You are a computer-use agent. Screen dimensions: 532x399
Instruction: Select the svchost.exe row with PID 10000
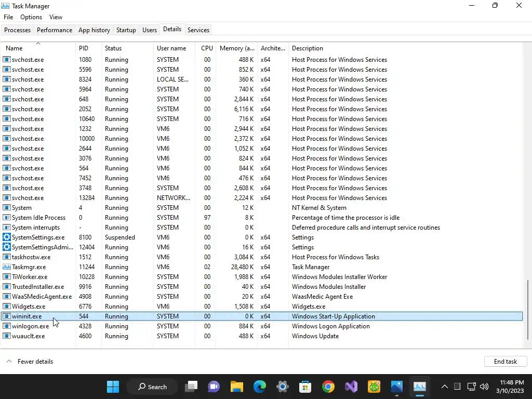click(262, 138)
